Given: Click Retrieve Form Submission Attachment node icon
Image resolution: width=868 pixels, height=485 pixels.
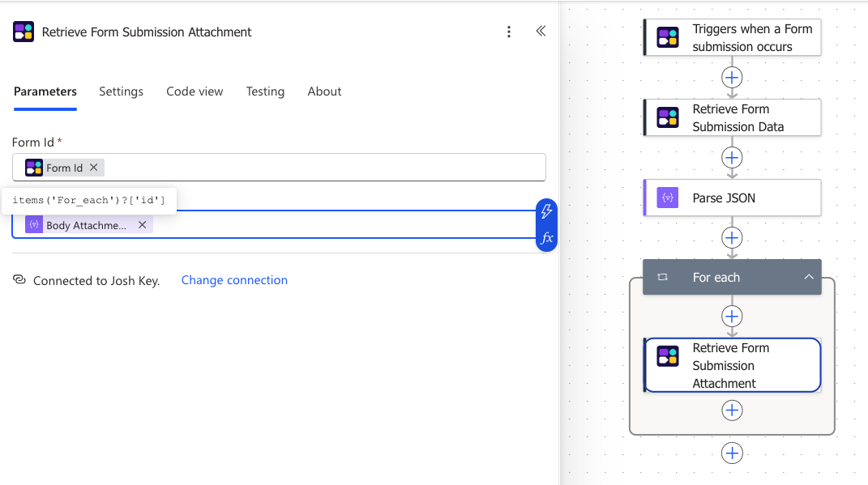Looking at the screenshot, I should [668, 356].
